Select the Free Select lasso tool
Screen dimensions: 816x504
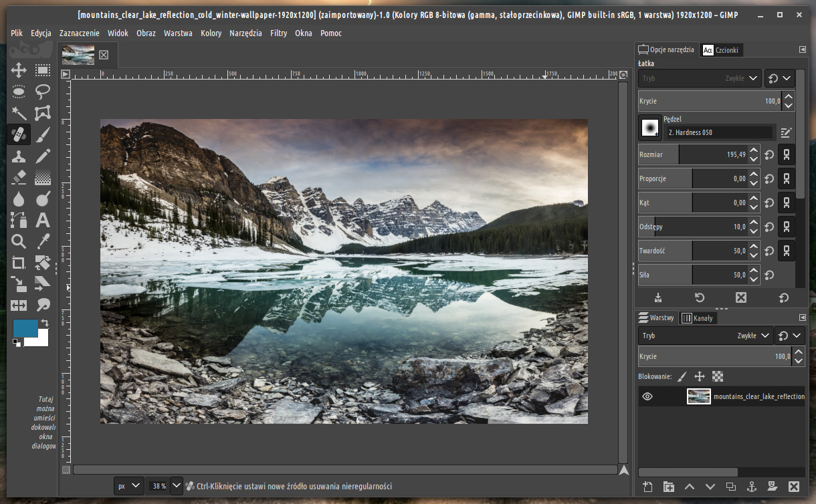43,92
